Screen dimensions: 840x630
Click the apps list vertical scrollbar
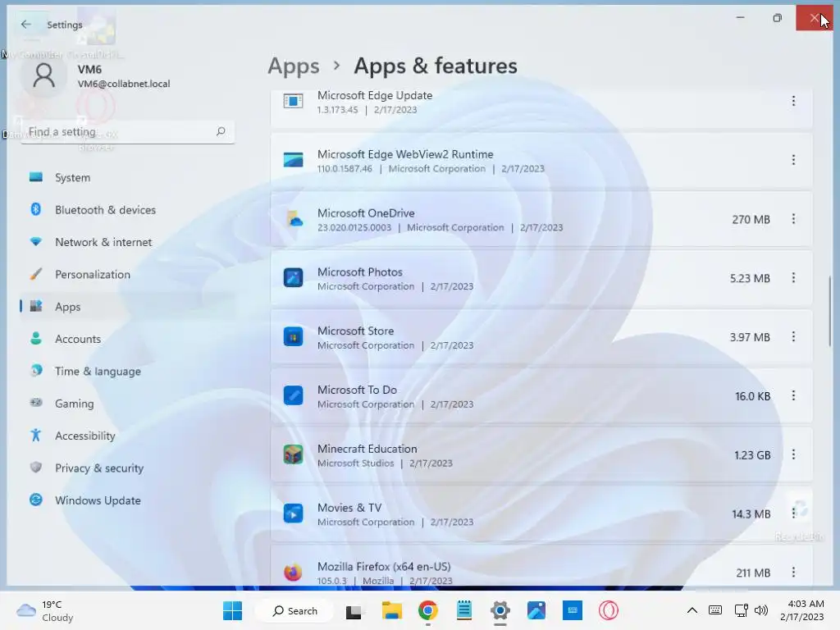pos(830,311)
